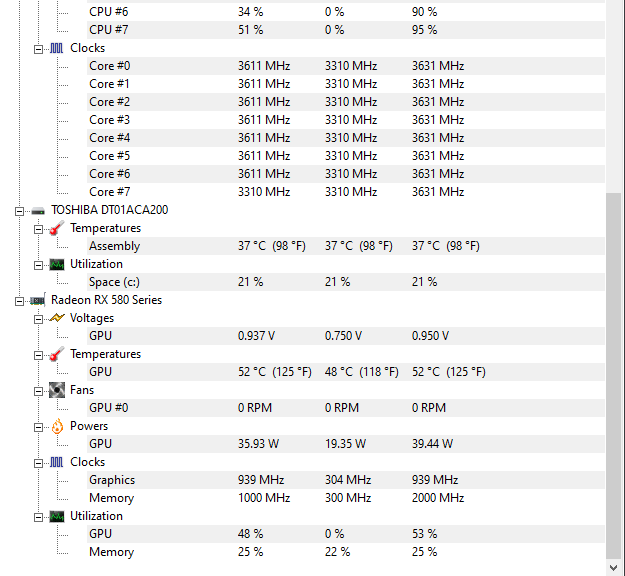Collapse the TOSHIBA DT01ACA200 node
This screenshot has height=576, width=625.
20,210
